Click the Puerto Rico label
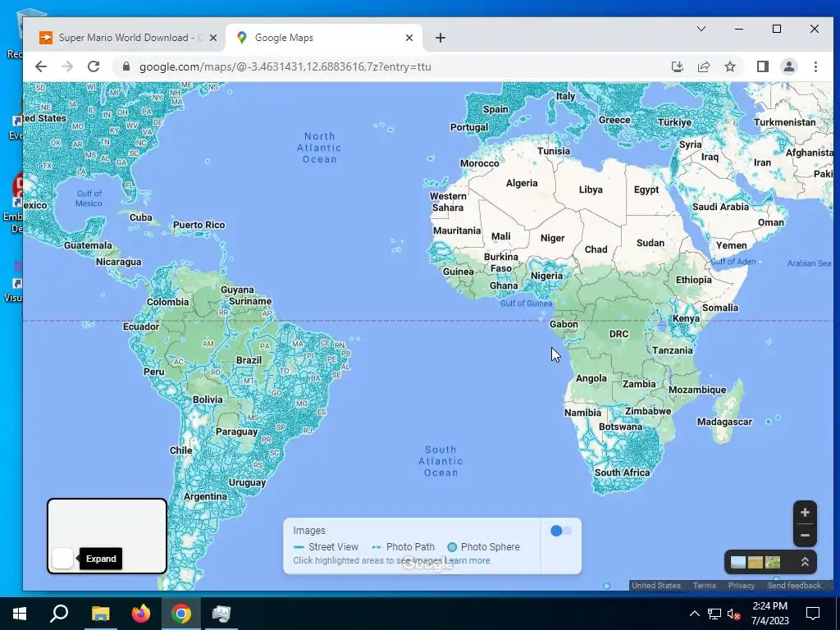Viewport: 840px width, 630px height. click(x=199, y=225)
